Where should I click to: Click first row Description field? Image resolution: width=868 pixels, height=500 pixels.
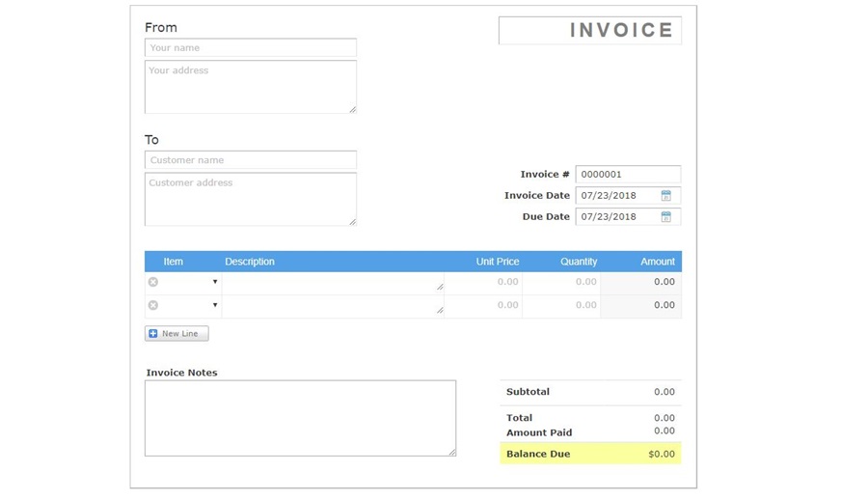click(333, 282)
